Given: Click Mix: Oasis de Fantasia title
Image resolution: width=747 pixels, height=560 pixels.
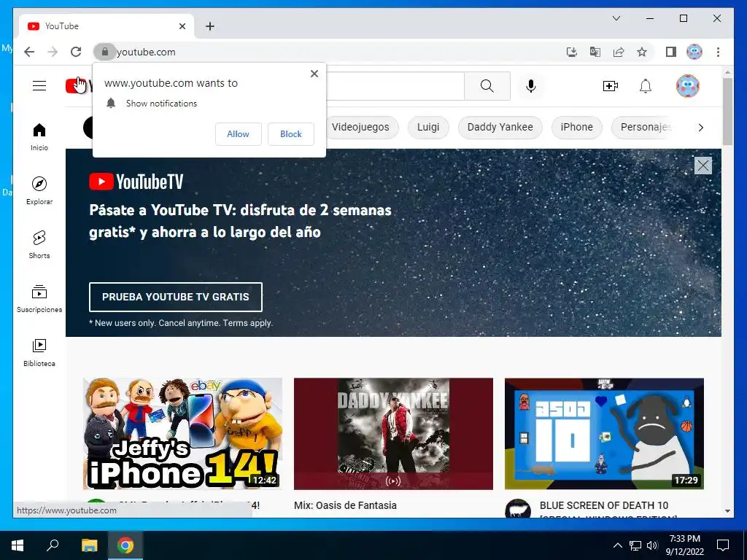Looking at the screenshot, I should [x=345, y=505].
